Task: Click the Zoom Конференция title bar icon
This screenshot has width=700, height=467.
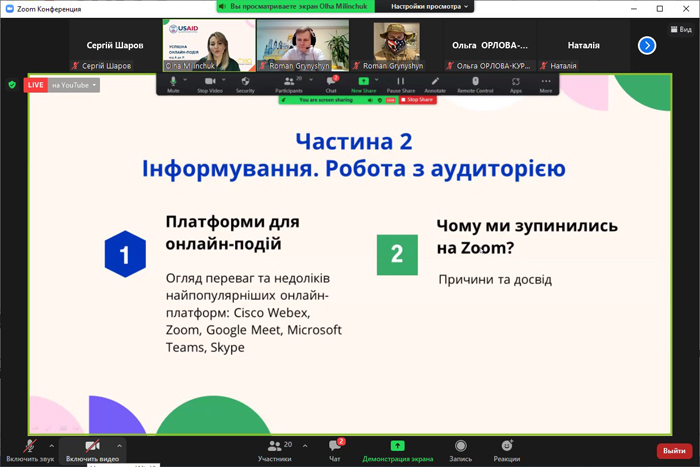Action: (9, 8)
